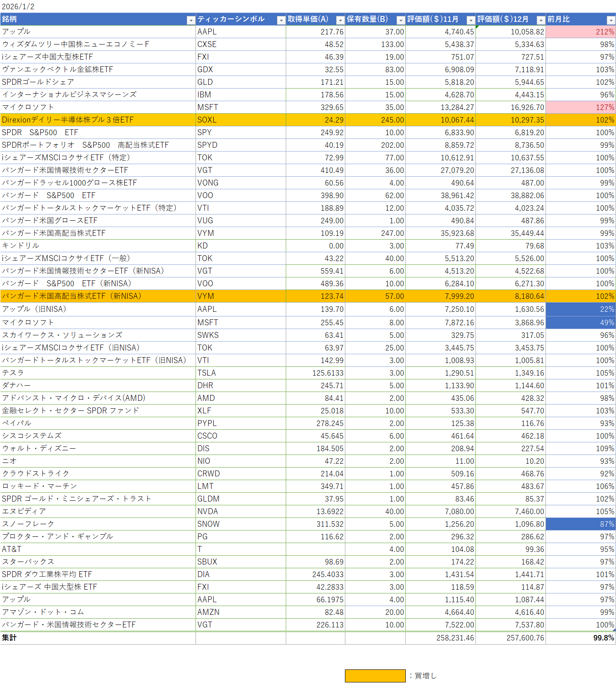Click the blue highlighted 22% cell

580,309
